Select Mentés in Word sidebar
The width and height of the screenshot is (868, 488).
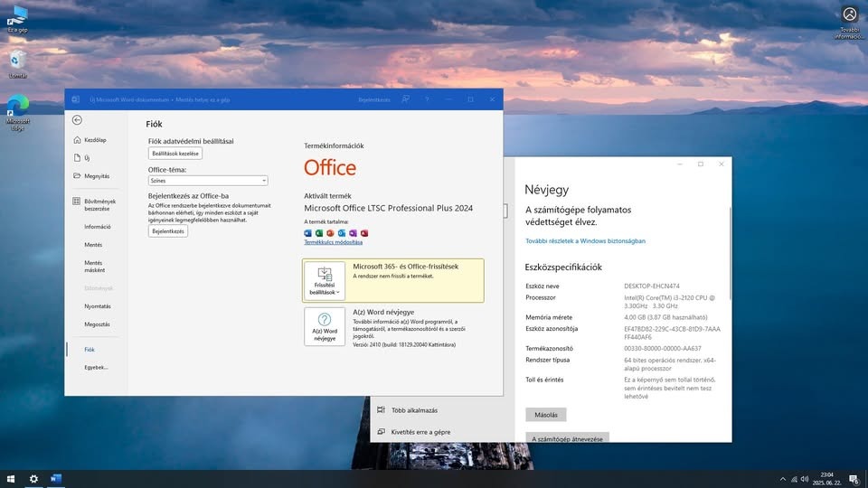pyautogui.click(x=93, y=245)
